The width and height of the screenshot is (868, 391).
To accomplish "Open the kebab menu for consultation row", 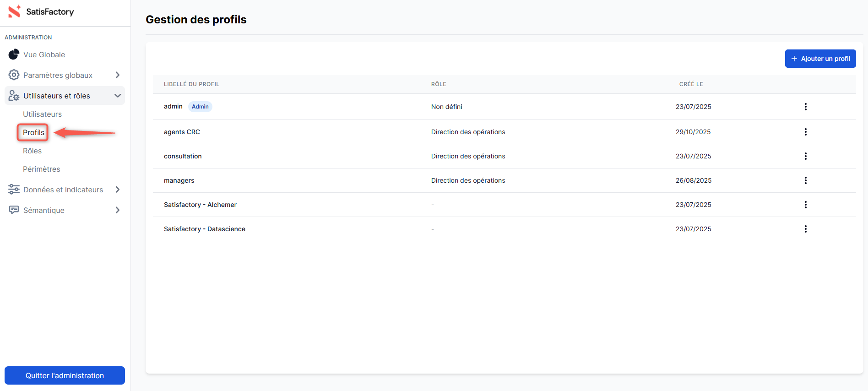I will (x=805, y=156).
